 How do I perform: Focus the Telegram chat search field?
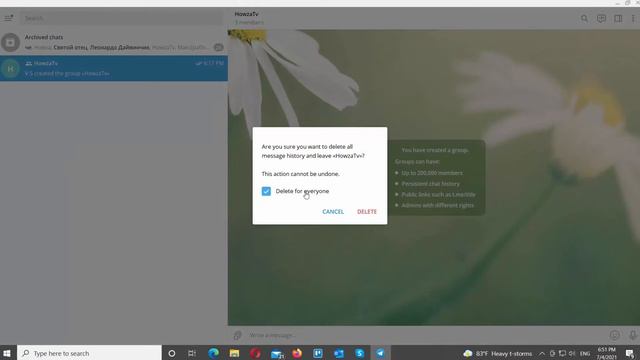(122, 18)
